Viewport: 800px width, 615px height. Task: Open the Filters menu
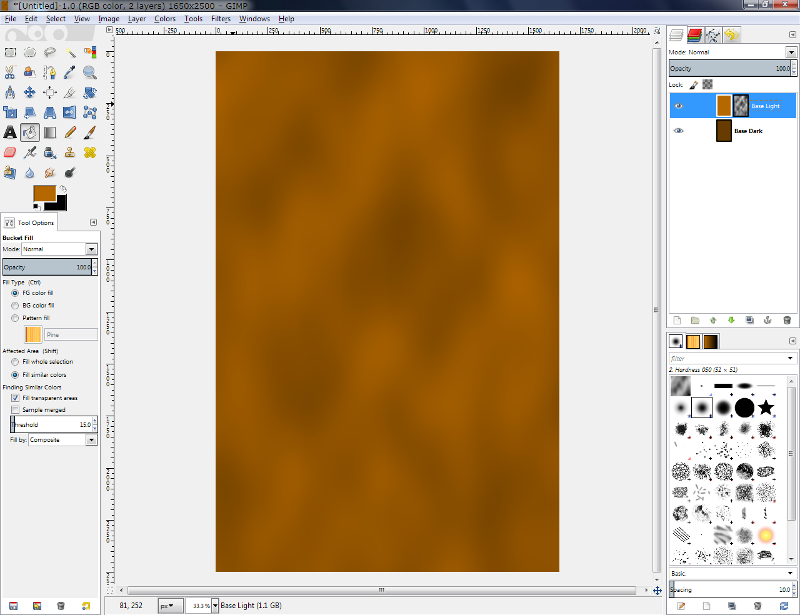[x=221, y=18]
